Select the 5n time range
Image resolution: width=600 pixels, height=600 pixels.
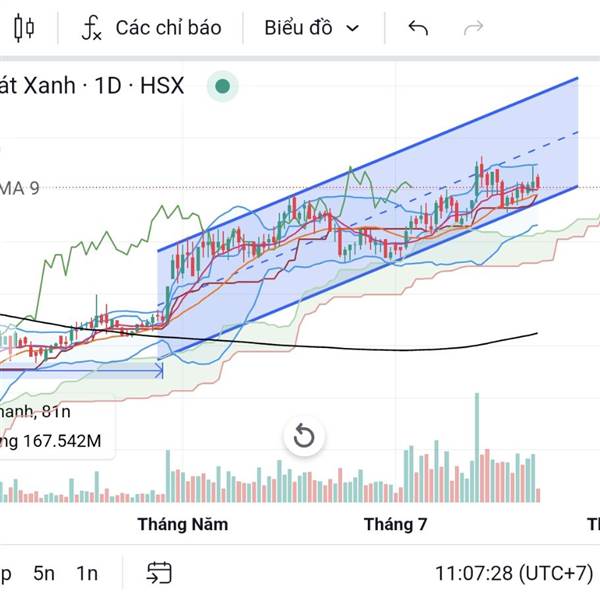tap(44, 573)
